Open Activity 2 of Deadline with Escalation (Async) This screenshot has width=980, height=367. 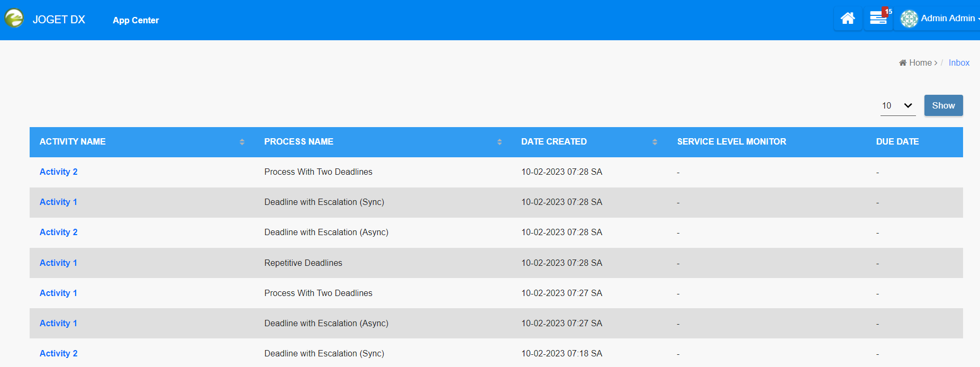tap(58, 232)
